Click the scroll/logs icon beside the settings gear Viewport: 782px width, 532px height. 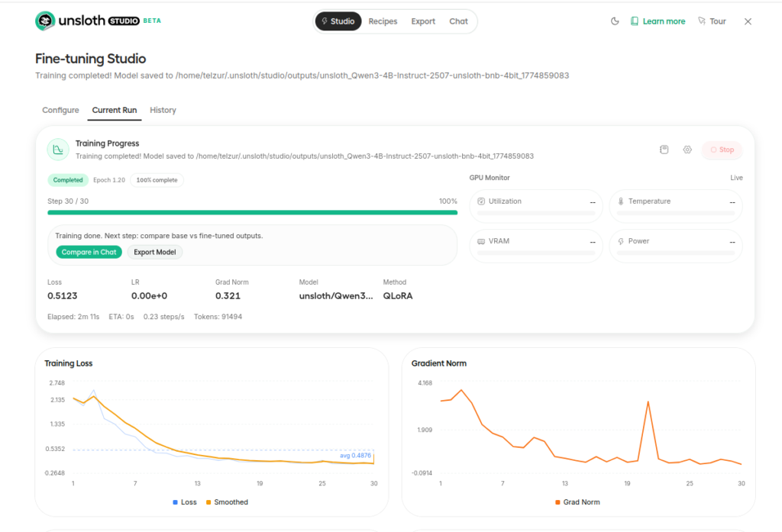[x=664, y=150]
